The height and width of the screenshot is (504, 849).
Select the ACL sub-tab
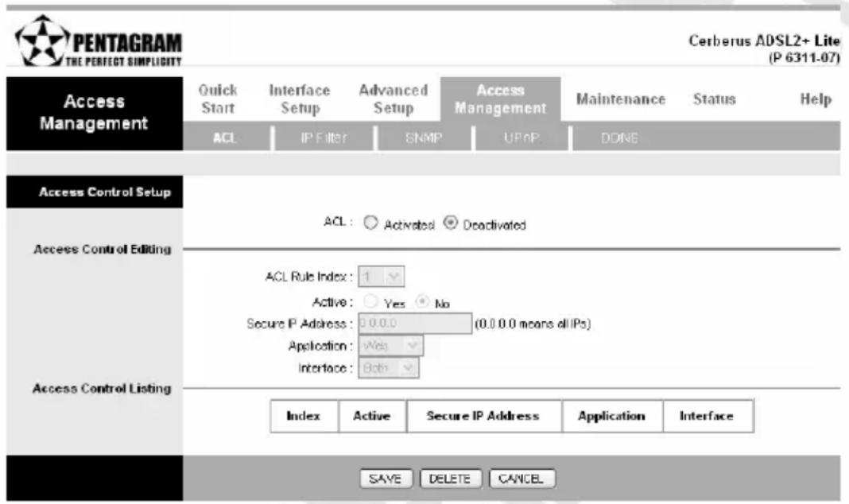[x=225, y=138]
